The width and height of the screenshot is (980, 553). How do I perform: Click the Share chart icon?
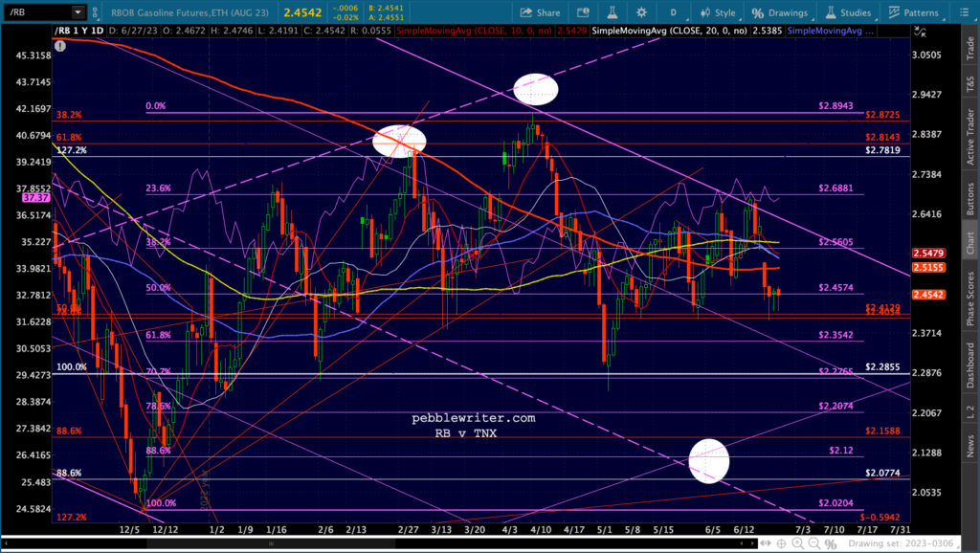(x=526, y=12)
